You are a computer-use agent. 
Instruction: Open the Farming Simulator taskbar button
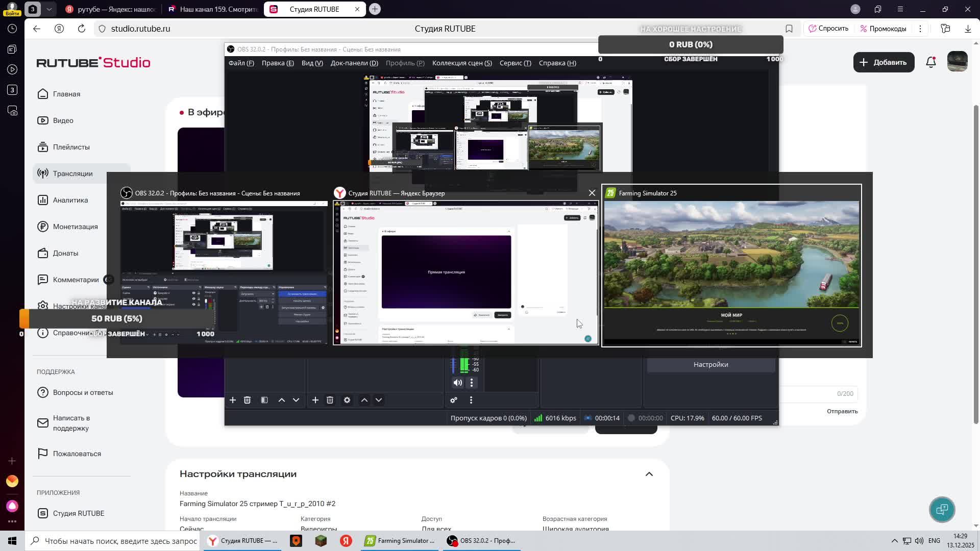pos(400,541)
